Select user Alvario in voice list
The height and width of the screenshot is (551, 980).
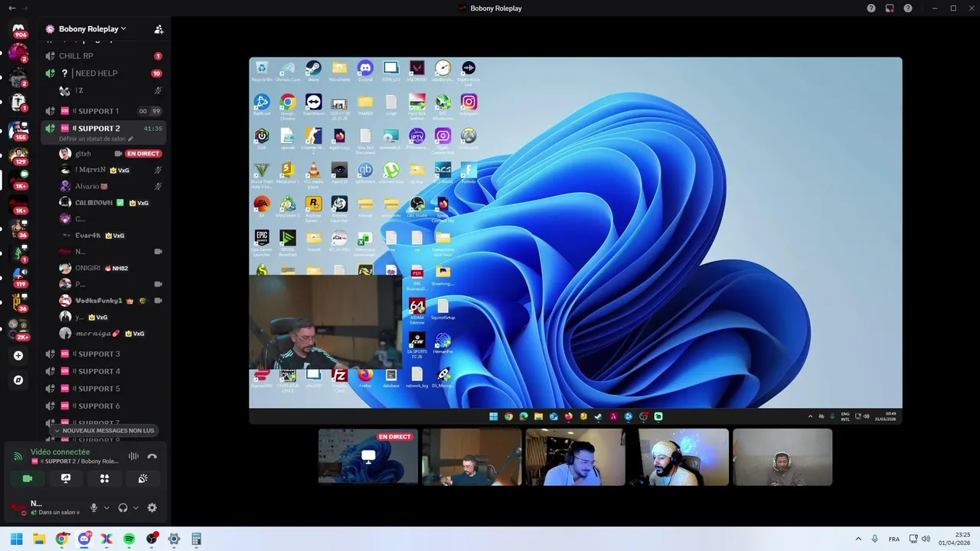pos(110,186)
